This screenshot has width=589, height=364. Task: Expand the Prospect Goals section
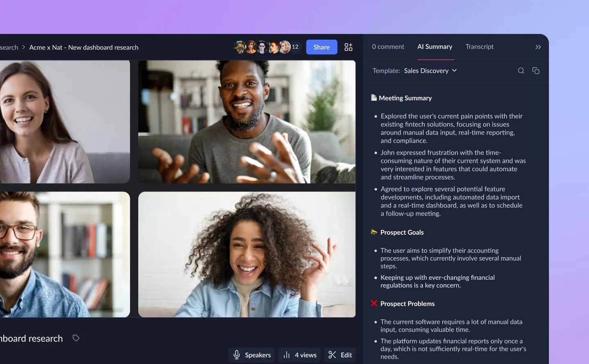[402, 232]
